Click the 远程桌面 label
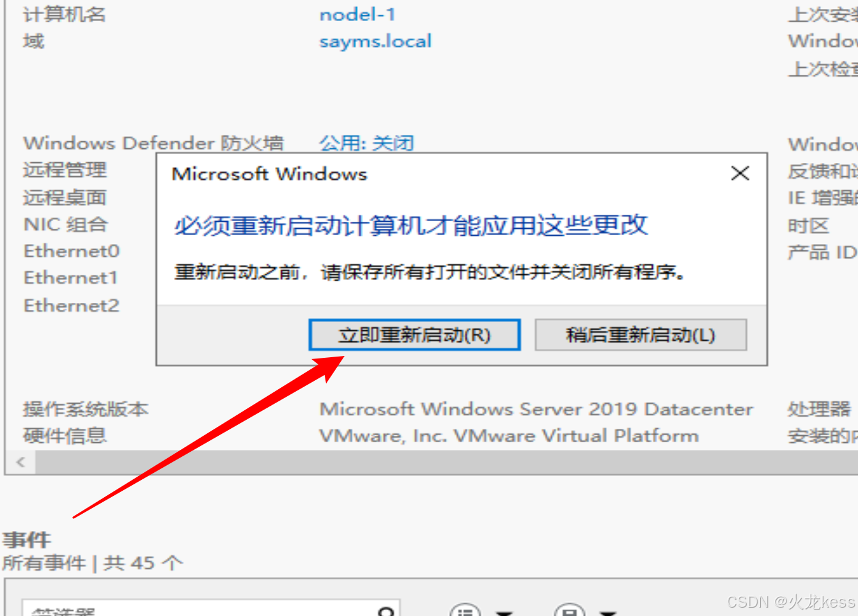 click(65, 197)
